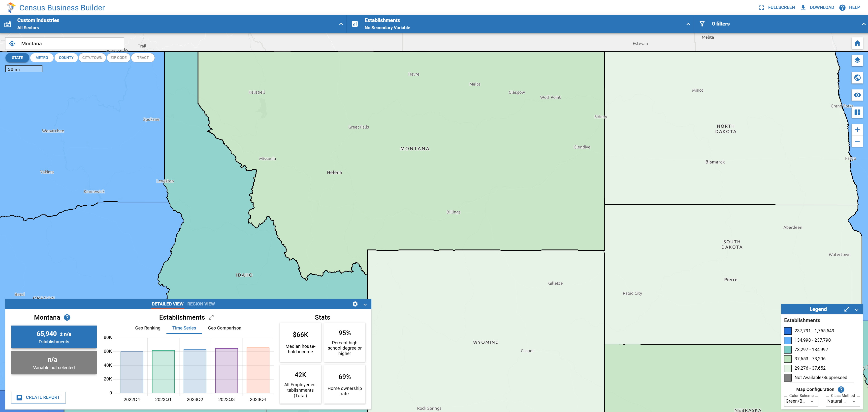Collapse the Custom Industries panel chevron
The height and width of the screenshot is (412, 868).
click(x=341, y=24)
